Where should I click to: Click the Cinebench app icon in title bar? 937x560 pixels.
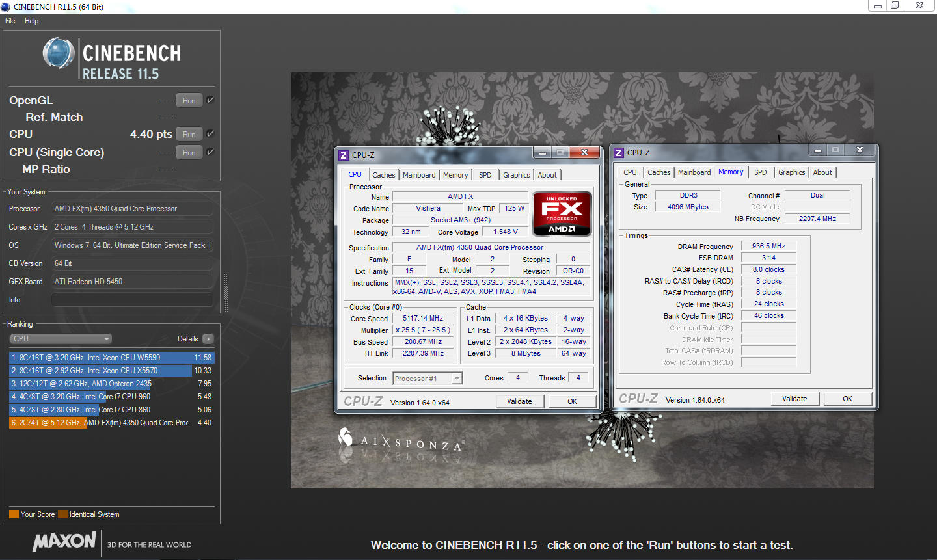point(6,7)
